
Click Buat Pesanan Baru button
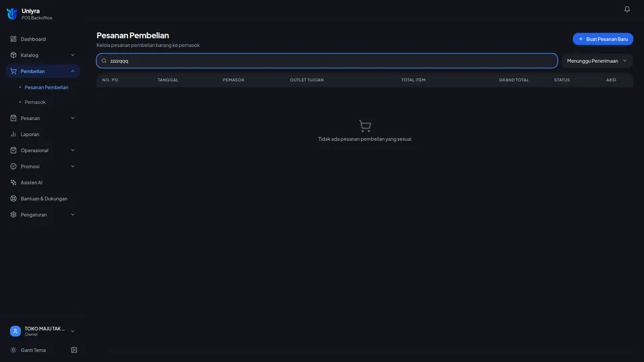pos(603,39)
